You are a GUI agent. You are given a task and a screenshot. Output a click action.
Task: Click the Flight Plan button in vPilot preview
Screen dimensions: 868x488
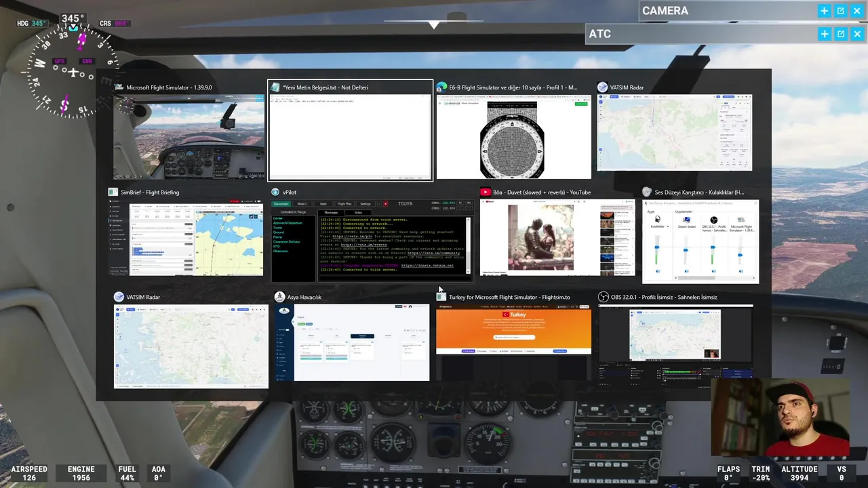[x=344, y=204]
